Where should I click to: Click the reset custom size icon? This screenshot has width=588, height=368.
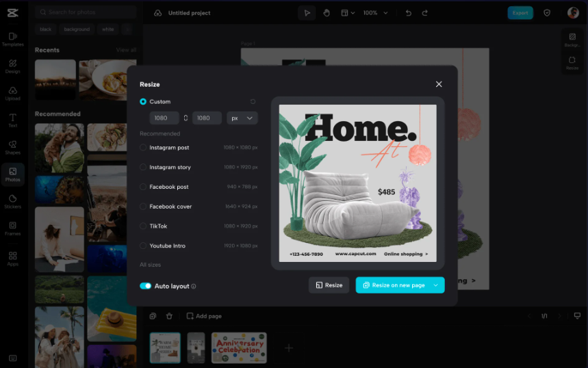click(x=253, y=101)
